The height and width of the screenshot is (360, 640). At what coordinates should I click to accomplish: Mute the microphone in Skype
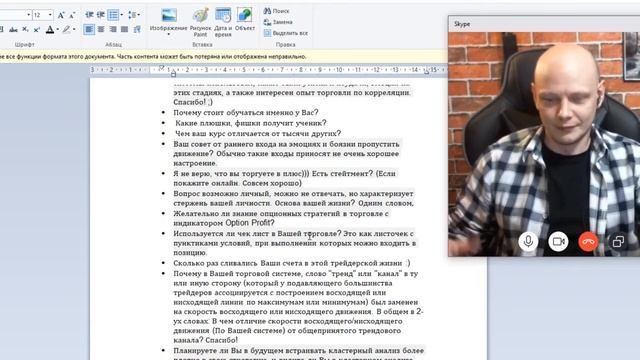(528, 241)
